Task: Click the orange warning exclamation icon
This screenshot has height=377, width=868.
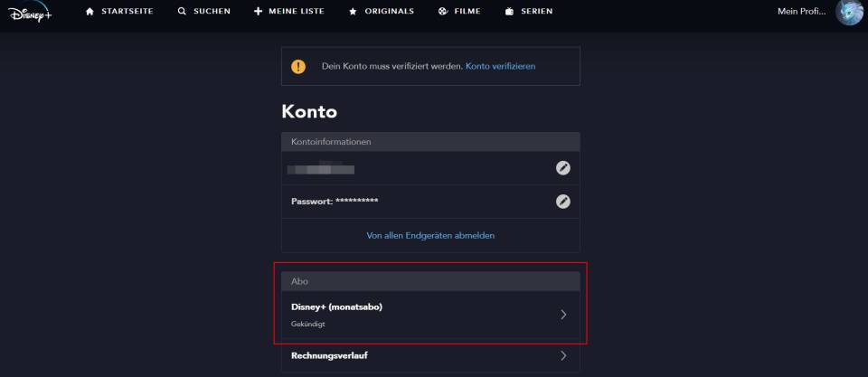Action: coord(298,66)
